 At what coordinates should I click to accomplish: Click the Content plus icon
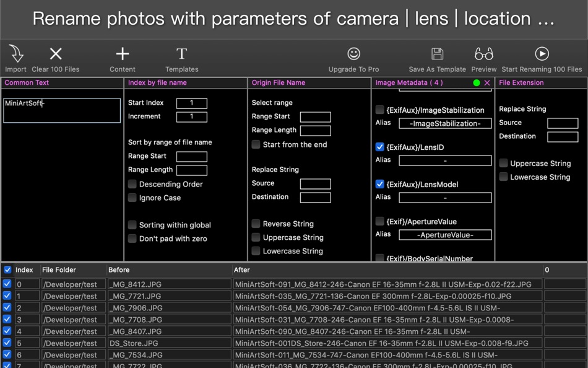(123, 54)
